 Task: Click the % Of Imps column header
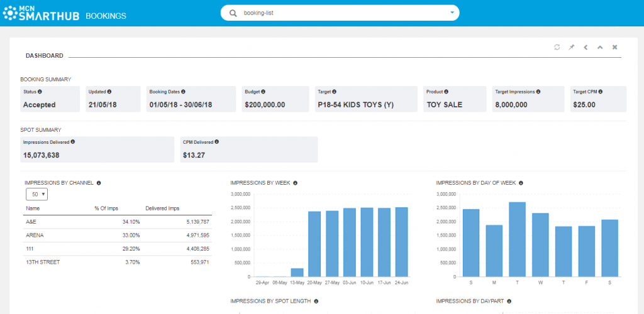tap(106, 208)
